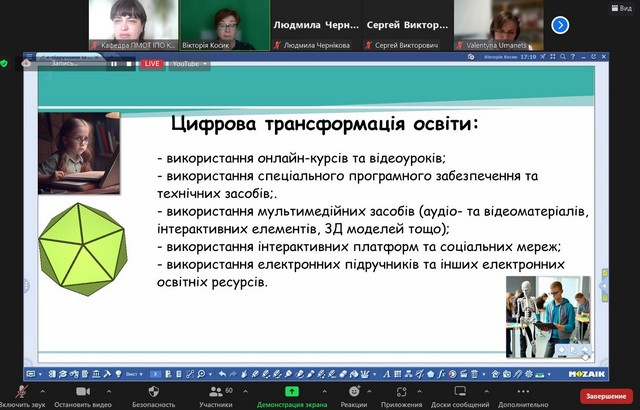Viewport: 640px width, 410px height.
Task: Open page number field in Mozaik toolbar
Action: pos(156,374)
